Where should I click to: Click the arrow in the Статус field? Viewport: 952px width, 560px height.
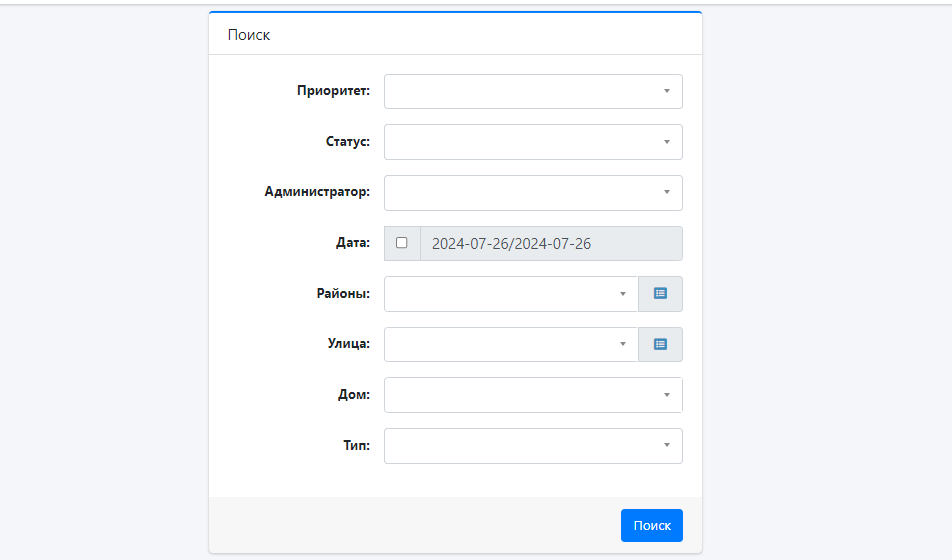[x=667, y=142]
